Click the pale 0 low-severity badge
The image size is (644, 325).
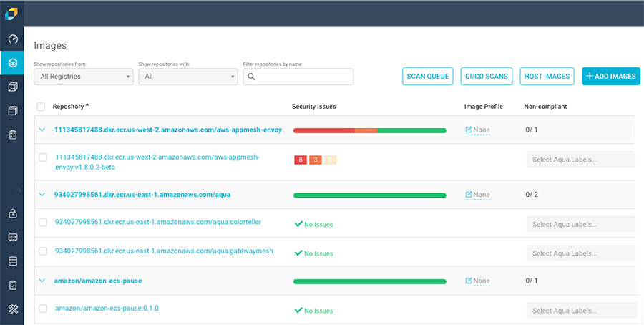330,160
